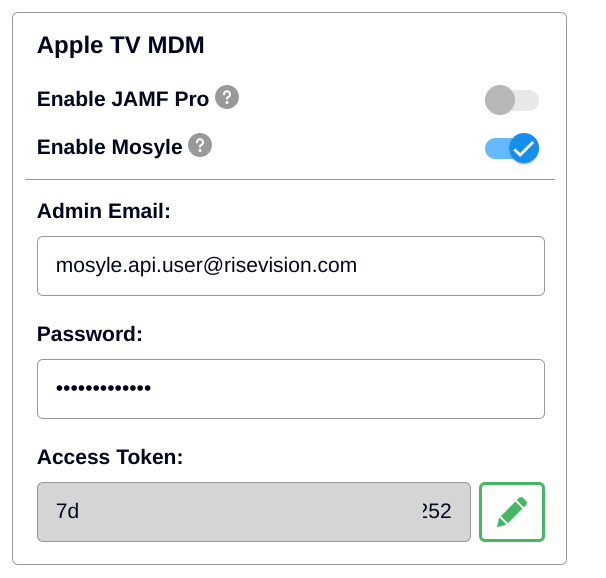Select the grayed Access Token field
Screen dimensions: 606x578
[x=254, y=512]
